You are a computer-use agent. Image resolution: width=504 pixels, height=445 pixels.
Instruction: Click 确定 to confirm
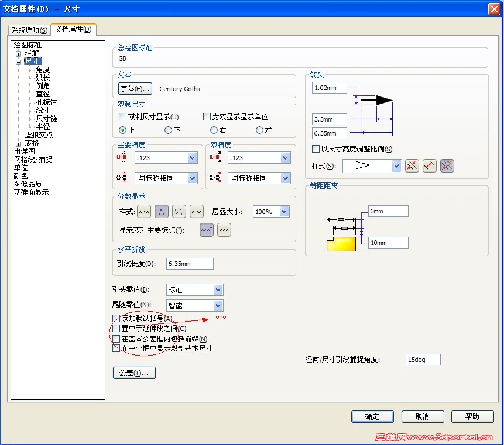[x=372, y=416]
